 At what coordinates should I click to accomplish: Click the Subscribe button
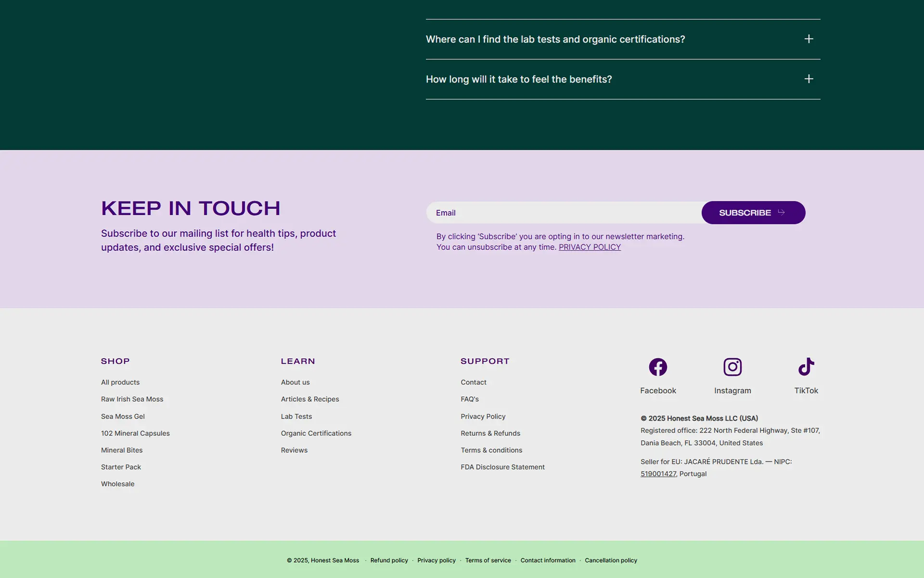pyautogui.click(x=753, y=212)
